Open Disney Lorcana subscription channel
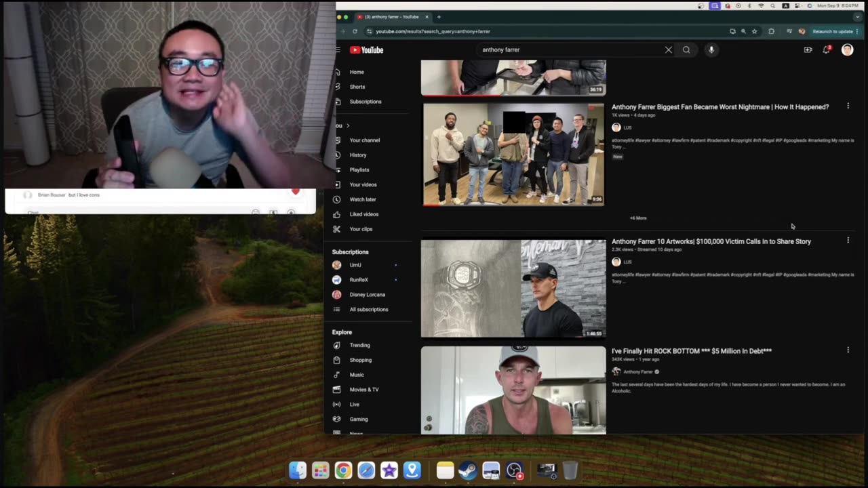Screen dimensions: 868x488 click(367, 295)
